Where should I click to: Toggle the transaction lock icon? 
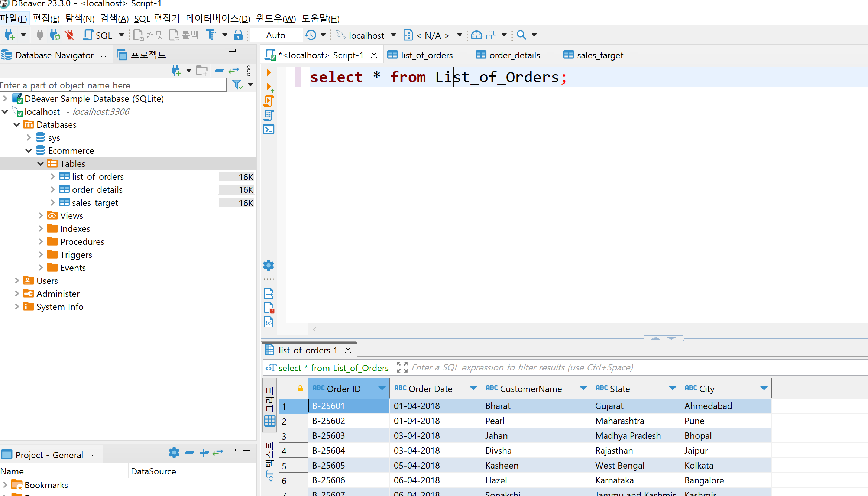pos(238,35)
